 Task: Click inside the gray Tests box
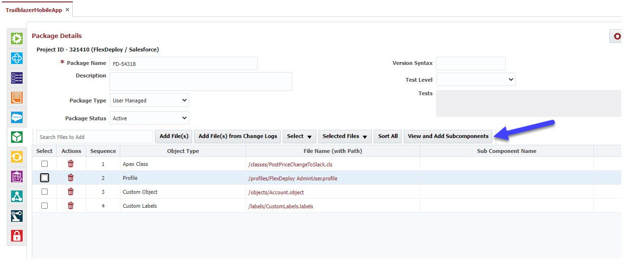[528, 103]
